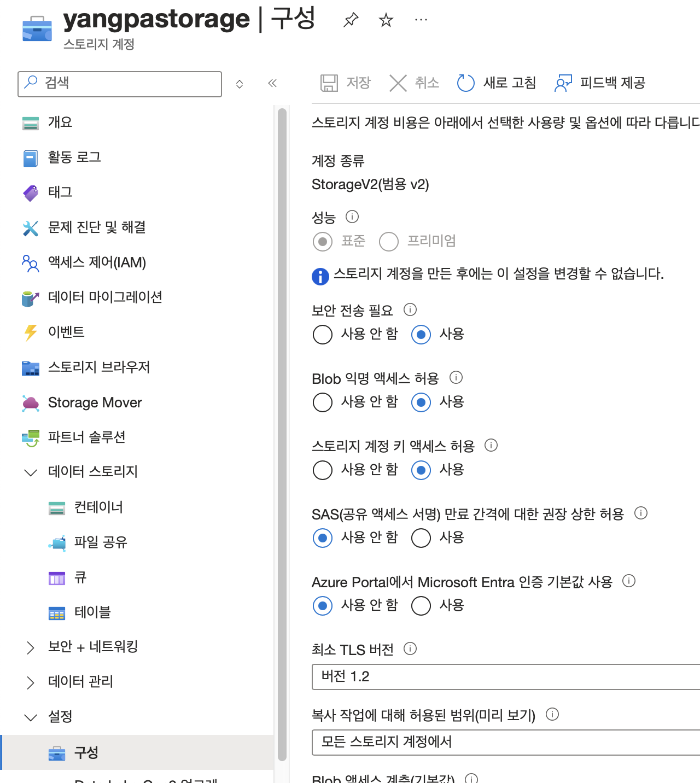The height and width of the screenshot is (783, 700).
Task: Click the Storage Mover cloud icon
Action: point(31,404)
